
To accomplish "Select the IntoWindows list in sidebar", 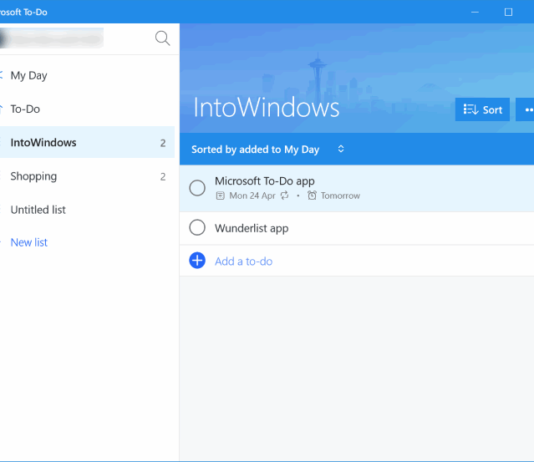I will [x=87, y=142].
